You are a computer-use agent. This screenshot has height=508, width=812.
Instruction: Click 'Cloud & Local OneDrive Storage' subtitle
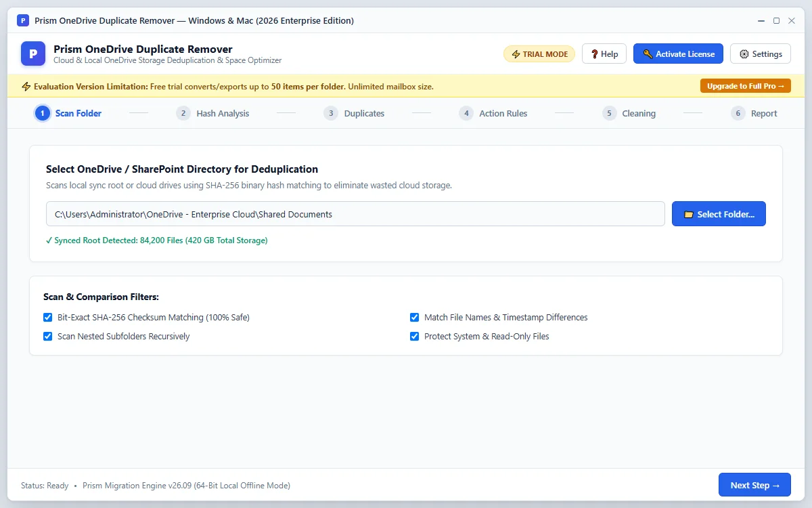pos(167,60)
